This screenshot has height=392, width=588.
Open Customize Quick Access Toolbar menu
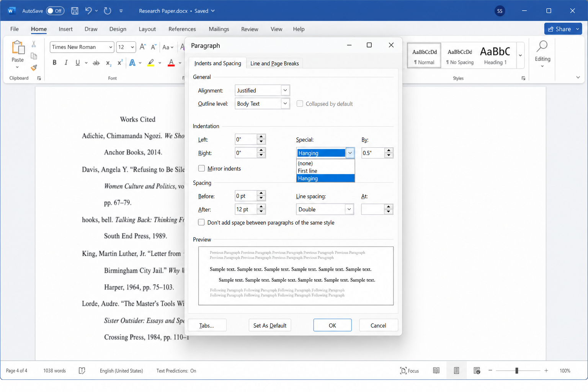121,11
